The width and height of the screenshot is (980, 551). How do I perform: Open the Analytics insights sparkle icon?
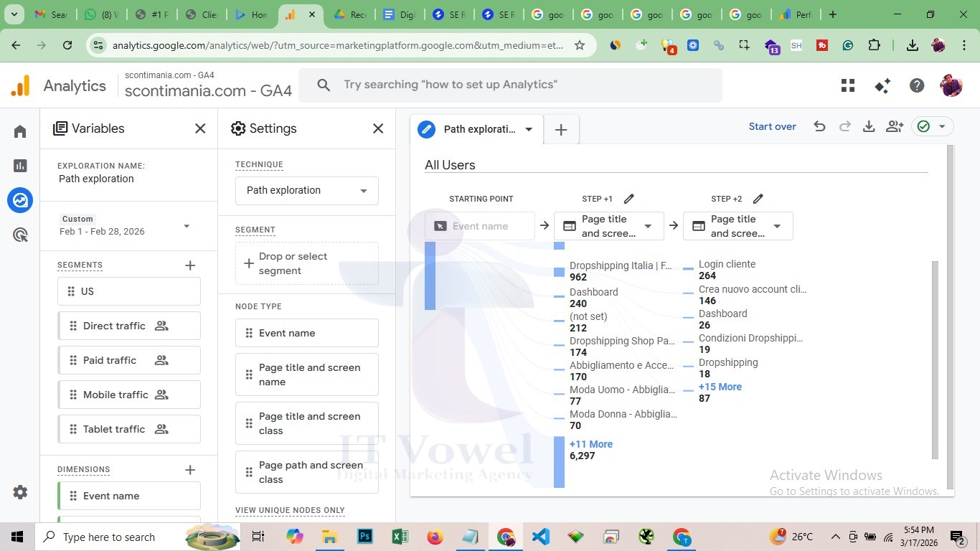(x=882, y=86)
